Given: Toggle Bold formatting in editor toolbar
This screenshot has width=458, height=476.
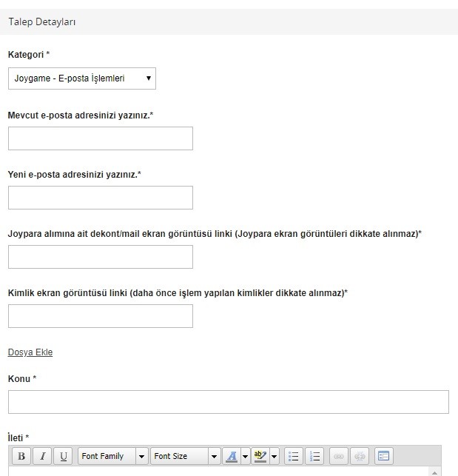Looking at the screenshot, I should [x=21, y=456].
